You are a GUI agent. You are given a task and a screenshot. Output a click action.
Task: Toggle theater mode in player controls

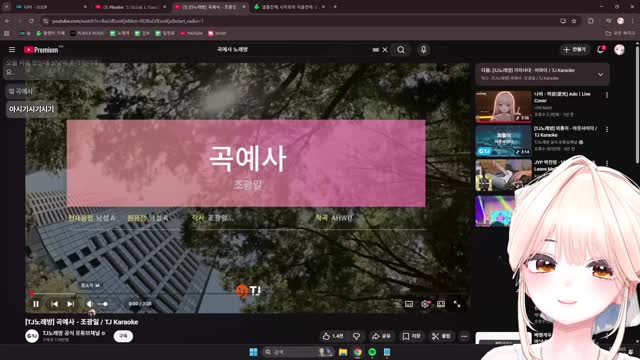(x=441, y=304)
